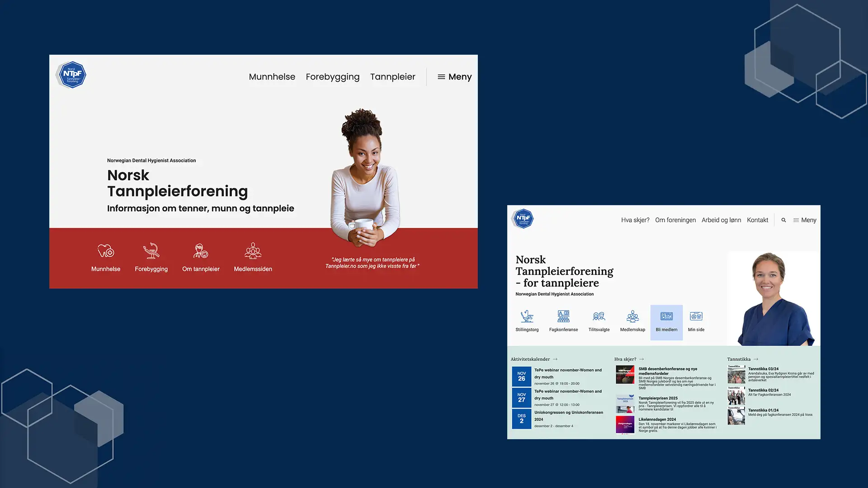Click the Medlemssiden group icon
The image size is (868, 488).
pos(253,251)
